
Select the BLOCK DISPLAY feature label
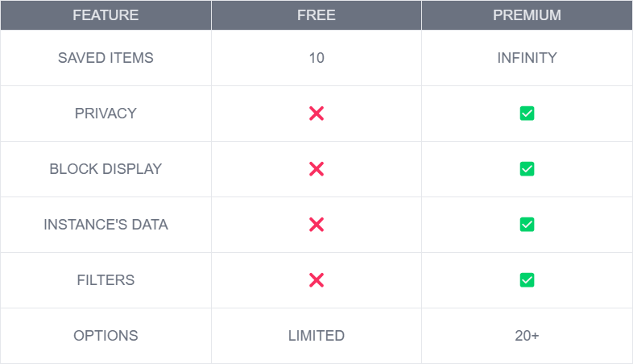tap(105, 169)
